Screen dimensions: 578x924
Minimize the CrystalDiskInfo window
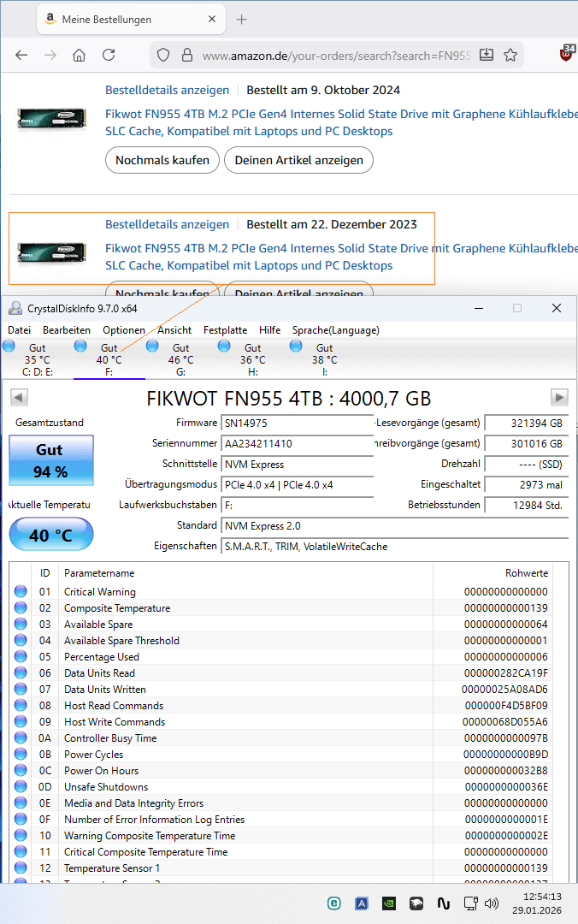479,308
